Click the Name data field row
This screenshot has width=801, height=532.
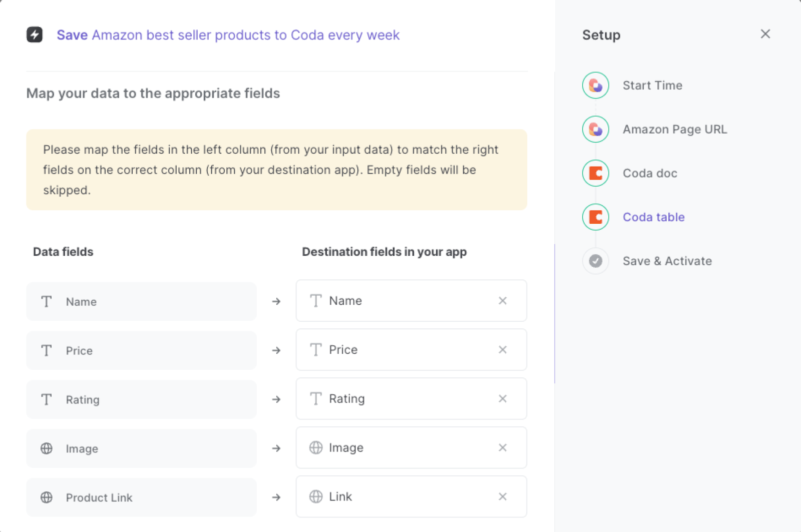coord(141,301)
